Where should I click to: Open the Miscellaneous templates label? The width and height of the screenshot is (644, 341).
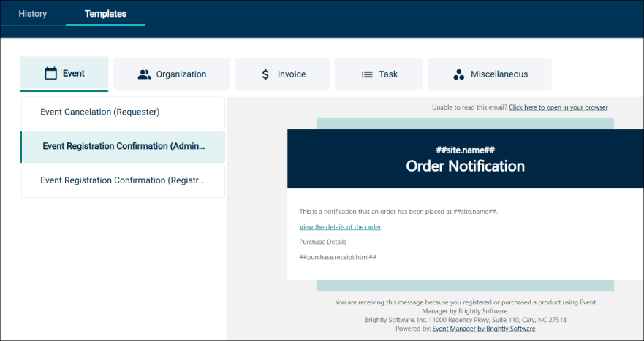tap(499, 74)
